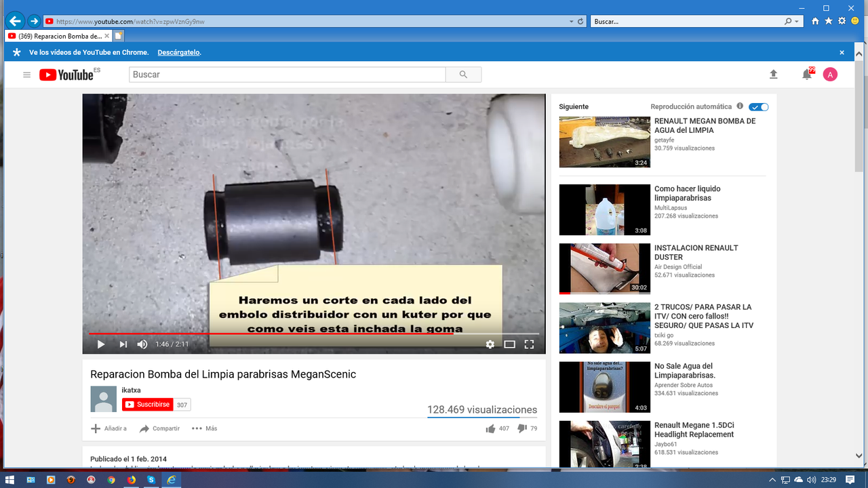Open ikatxa channel avatar
Screen dimensions: 868x488
click(x=104, y=399)
